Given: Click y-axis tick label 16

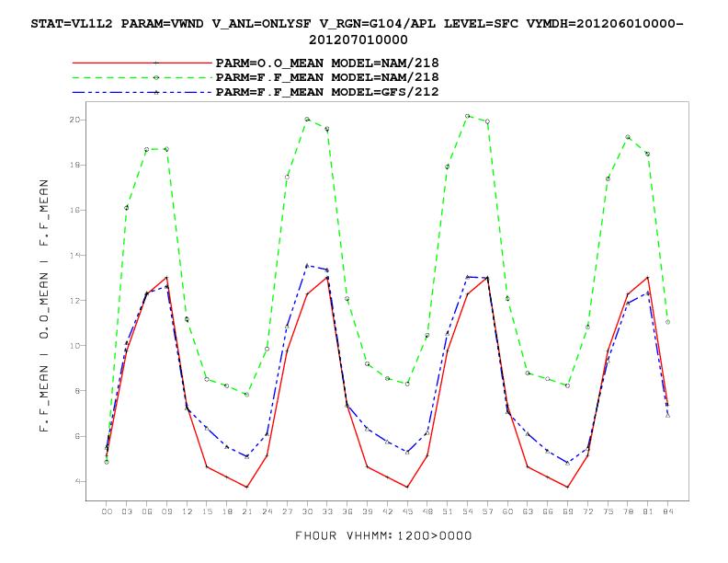Looking at the screenshot, I should point(74,210).
